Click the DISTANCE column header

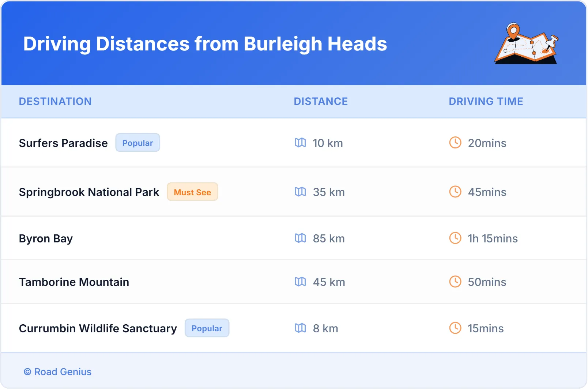point(321,101)
